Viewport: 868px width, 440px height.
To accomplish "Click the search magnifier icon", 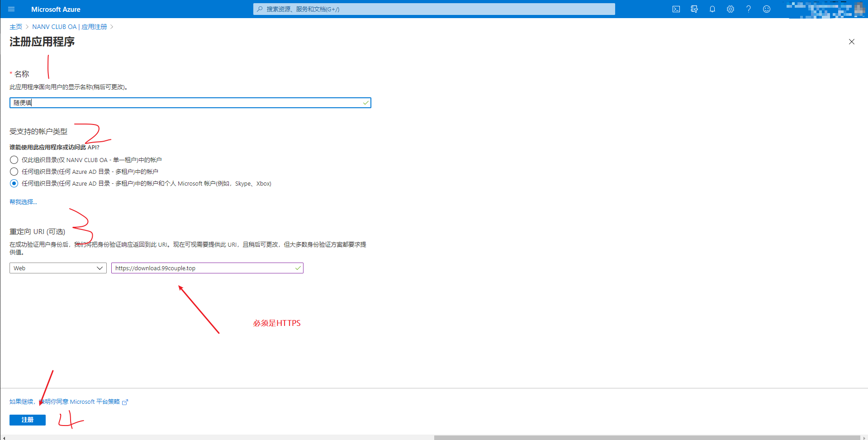I will click(x=260, y=9).
